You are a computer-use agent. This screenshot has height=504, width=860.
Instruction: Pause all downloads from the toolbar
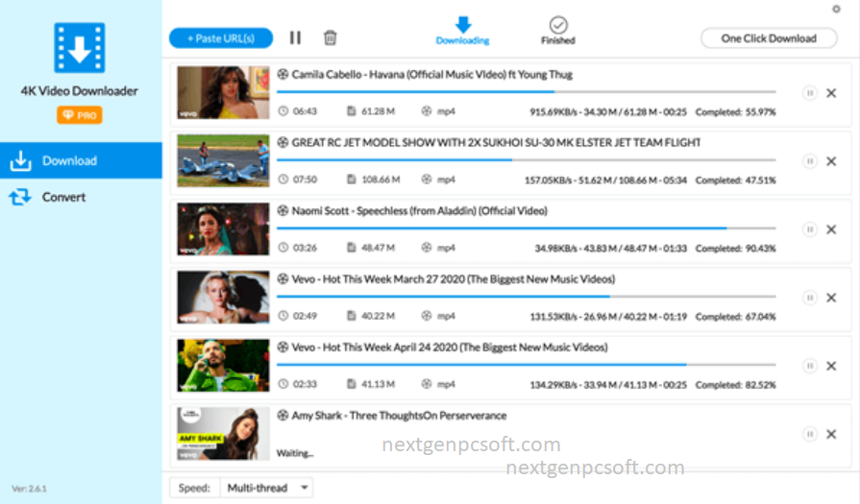tap(295, 37)
